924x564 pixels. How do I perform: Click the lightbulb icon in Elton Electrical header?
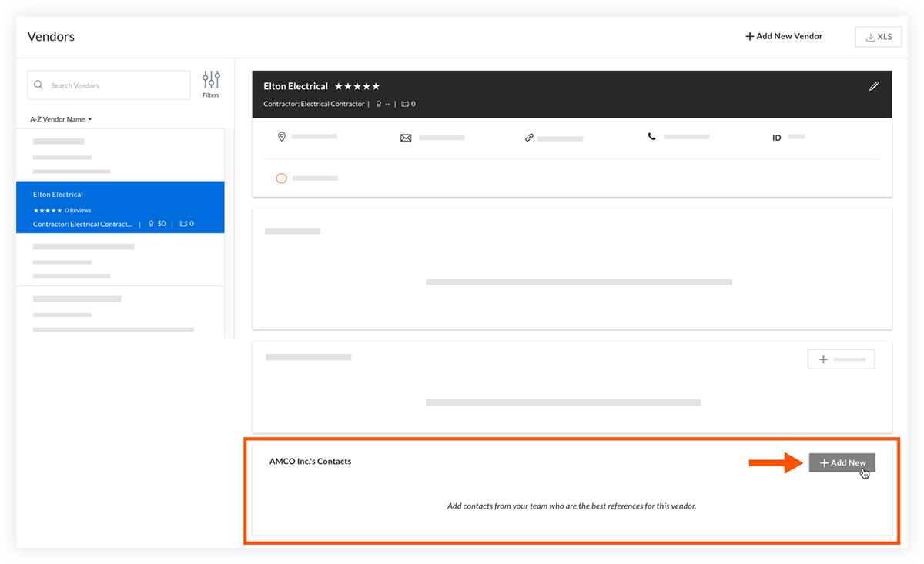tap(378, 103)
